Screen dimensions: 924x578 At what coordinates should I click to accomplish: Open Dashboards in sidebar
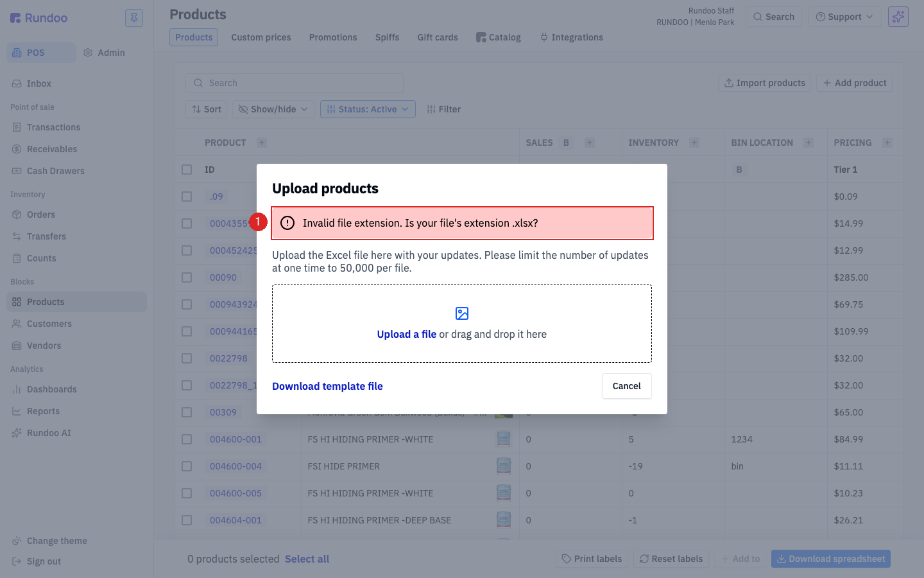coord(76,389)
